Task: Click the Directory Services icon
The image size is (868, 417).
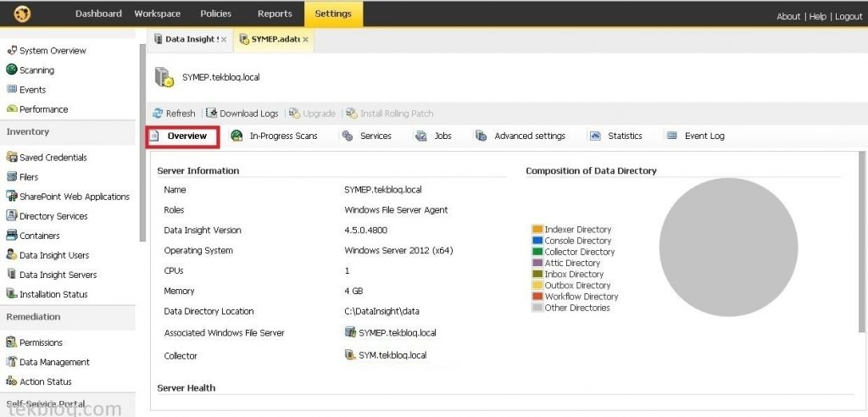Action: (x=12, y=215)
